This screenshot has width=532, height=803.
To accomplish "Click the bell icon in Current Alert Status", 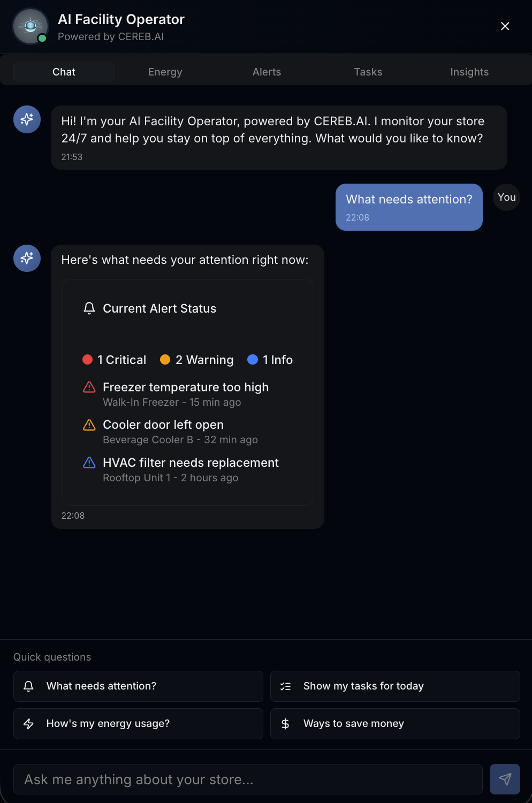I will 89,308.
